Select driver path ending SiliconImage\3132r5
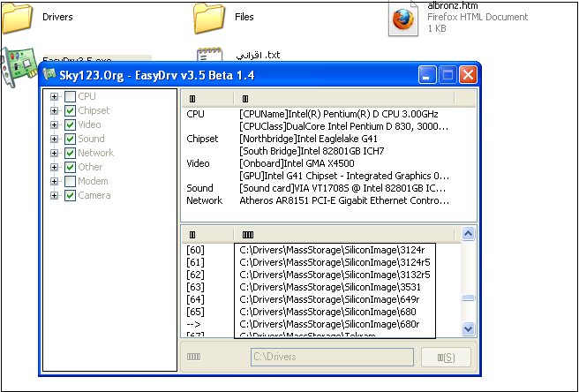Image resolution: width=579 pixels, height=392 pixels. click(x=335, y=275)
